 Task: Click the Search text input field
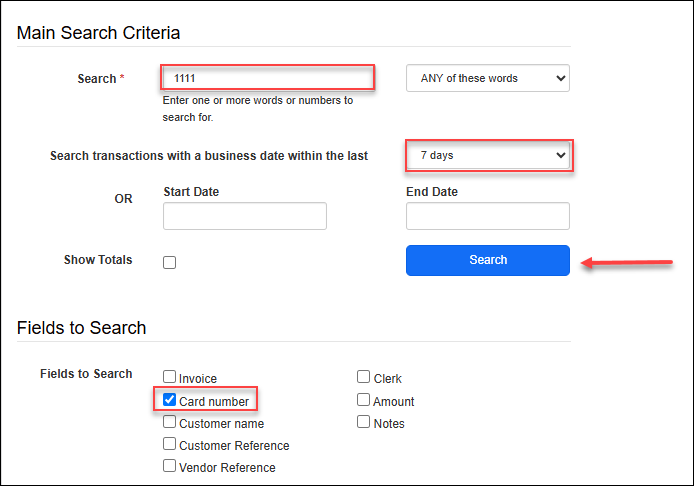[267, 78]
